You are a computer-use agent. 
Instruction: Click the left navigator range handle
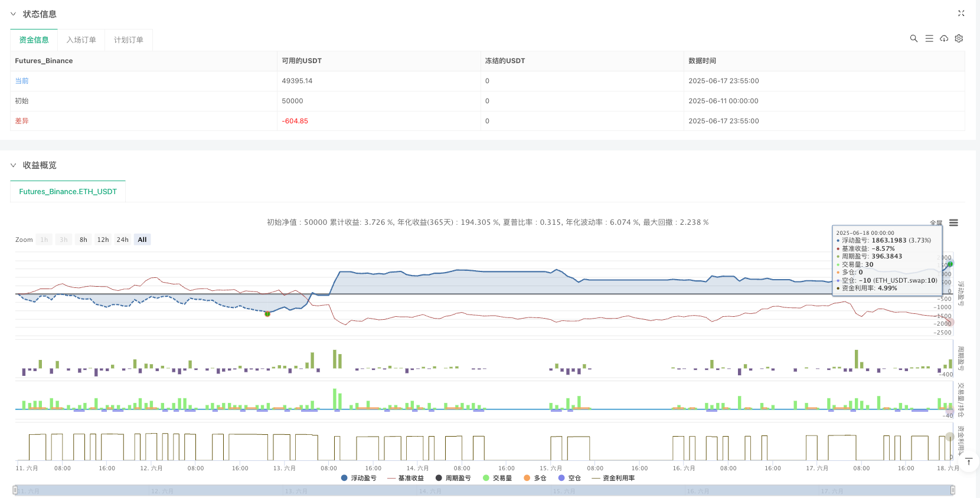(x=15, y=490)
